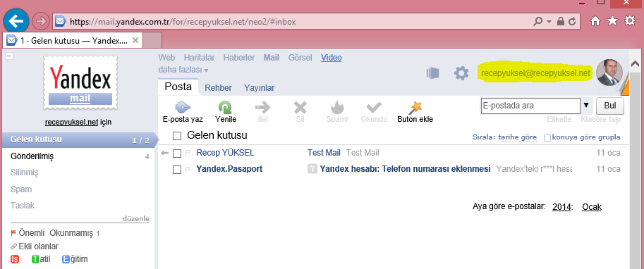The image size is (644, 269).
Task: Click the flag icon on Recep YÜKSEL row
Action: [188, 153]
